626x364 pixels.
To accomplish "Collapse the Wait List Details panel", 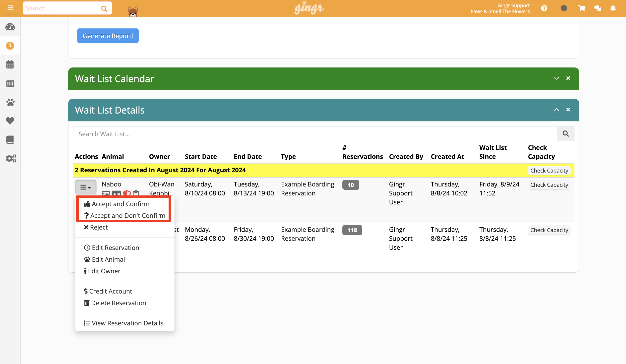I will 557,110.
